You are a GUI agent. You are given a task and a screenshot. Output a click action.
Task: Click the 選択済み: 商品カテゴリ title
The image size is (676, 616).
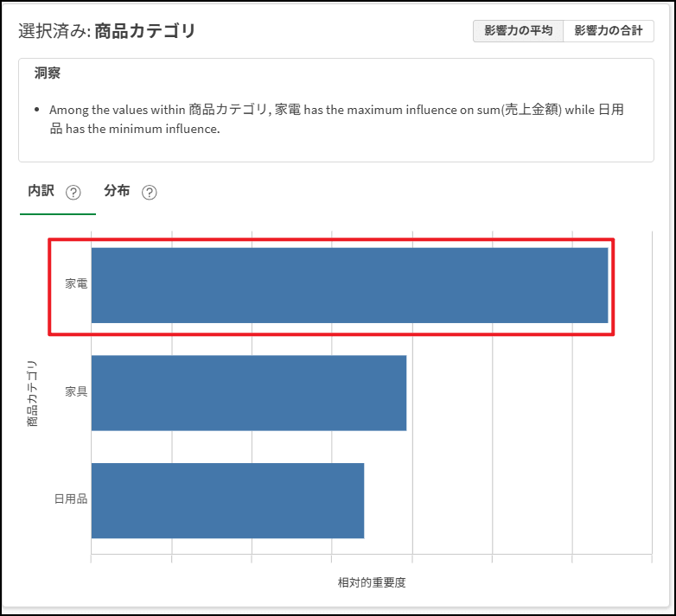pos(107,32)
